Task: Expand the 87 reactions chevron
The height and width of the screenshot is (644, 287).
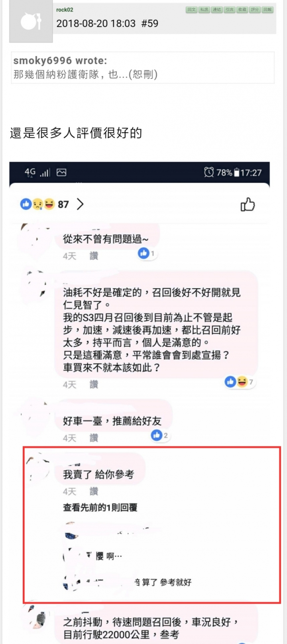Action: pyautogui.click(x=80, y=204)
